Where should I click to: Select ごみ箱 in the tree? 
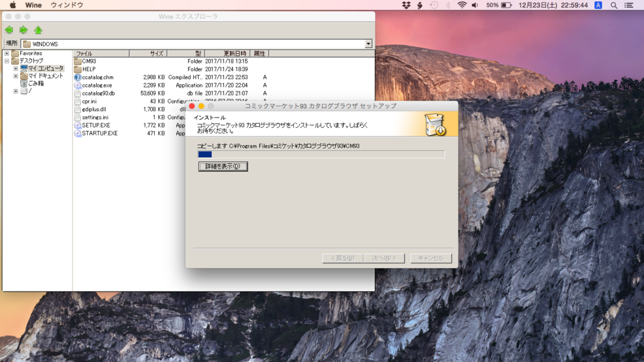pos(36,84)
